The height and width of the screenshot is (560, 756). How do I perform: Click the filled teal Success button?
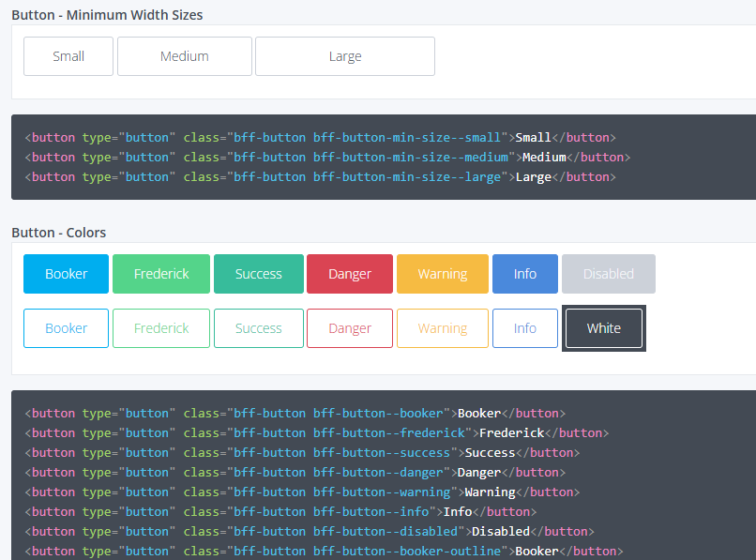[x=258, y=274]
